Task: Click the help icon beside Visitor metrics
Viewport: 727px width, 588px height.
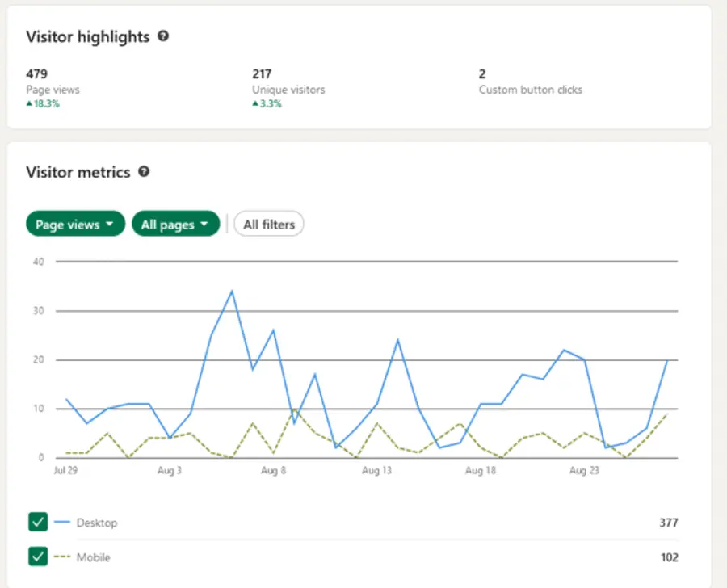Action: (x=144, y=172)
